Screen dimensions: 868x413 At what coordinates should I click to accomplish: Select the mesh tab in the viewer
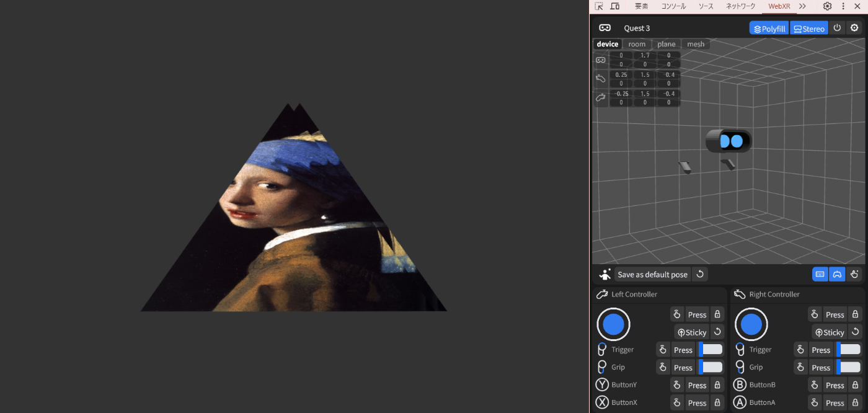click(696, 44)
